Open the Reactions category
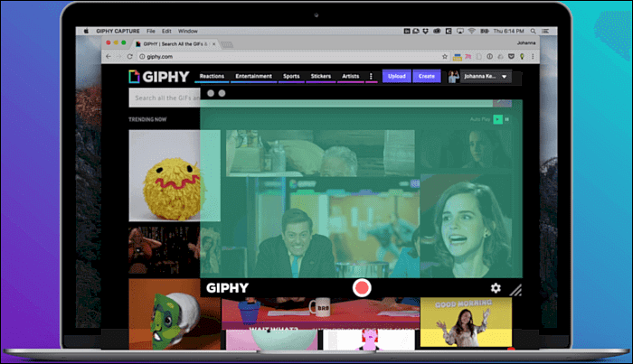Screen dimensions: 633x364 pyautogui.click(x=212, y=77)
